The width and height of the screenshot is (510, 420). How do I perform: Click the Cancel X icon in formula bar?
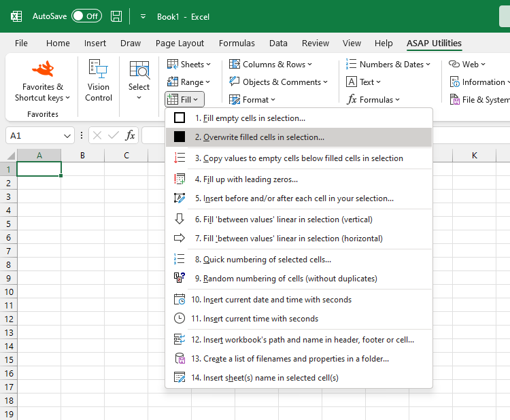coord(97,135)
